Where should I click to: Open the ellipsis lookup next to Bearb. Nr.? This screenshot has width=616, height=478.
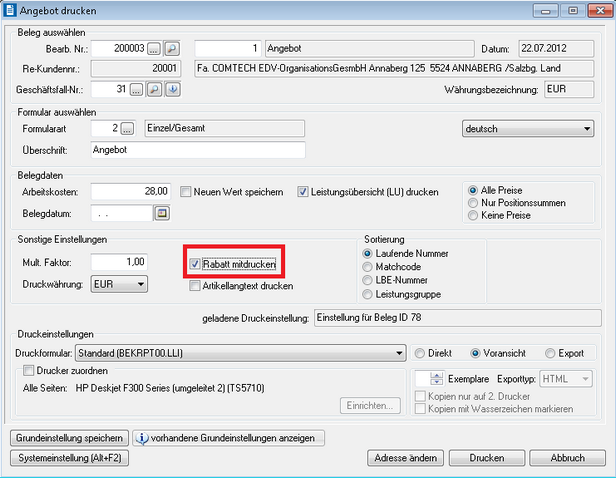click(154, 48)
